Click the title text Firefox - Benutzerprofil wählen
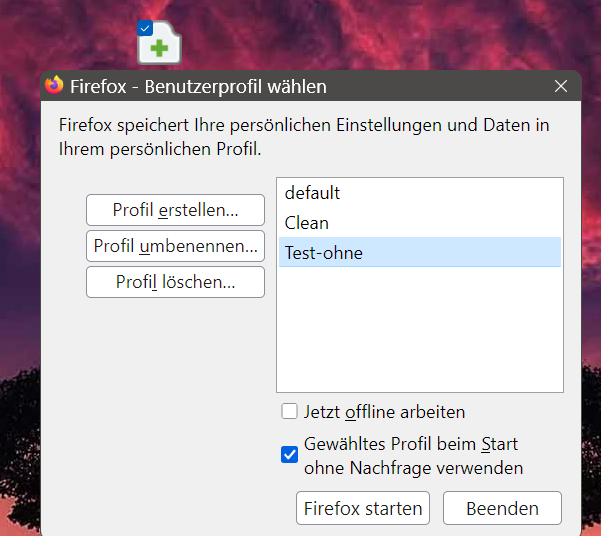Screen dimensions: 601x536 [198, 86]
